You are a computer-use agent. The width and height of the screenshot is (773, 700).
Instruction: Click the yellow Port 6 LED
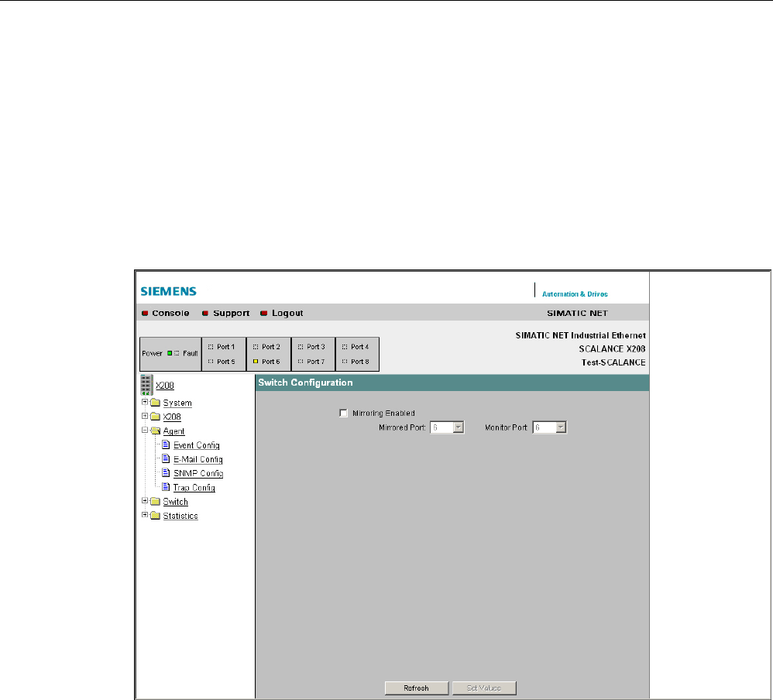tap(256, 362)
